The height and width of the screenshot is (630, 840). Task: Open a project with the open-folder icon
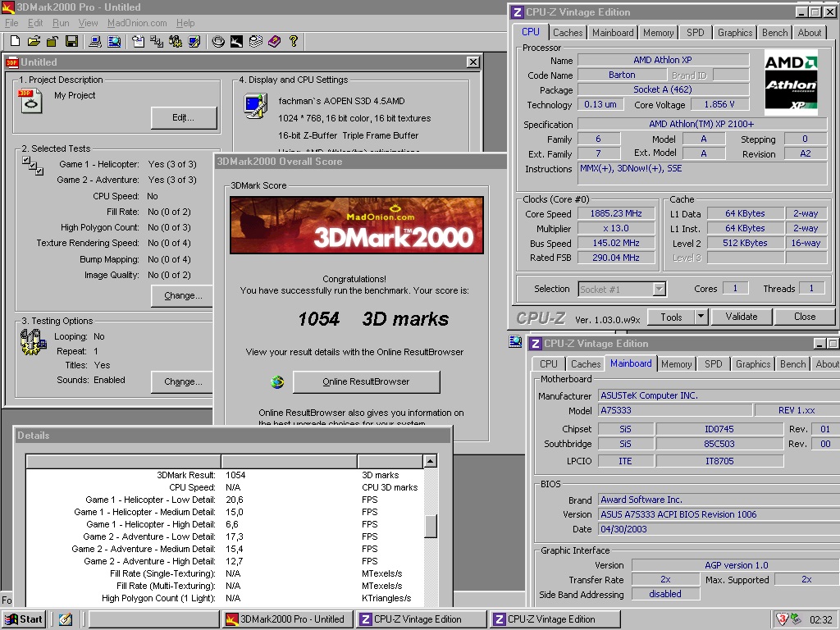coord(34,41)
